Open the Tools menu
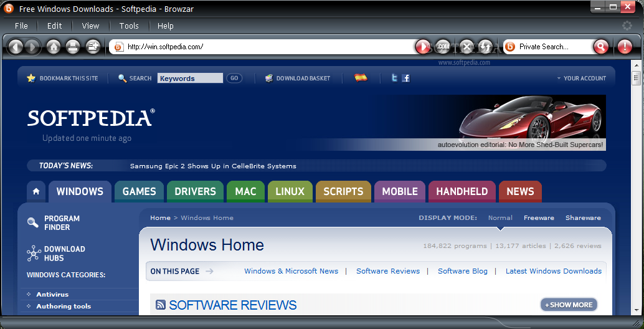644x329 pixels. tap(129, 26)
